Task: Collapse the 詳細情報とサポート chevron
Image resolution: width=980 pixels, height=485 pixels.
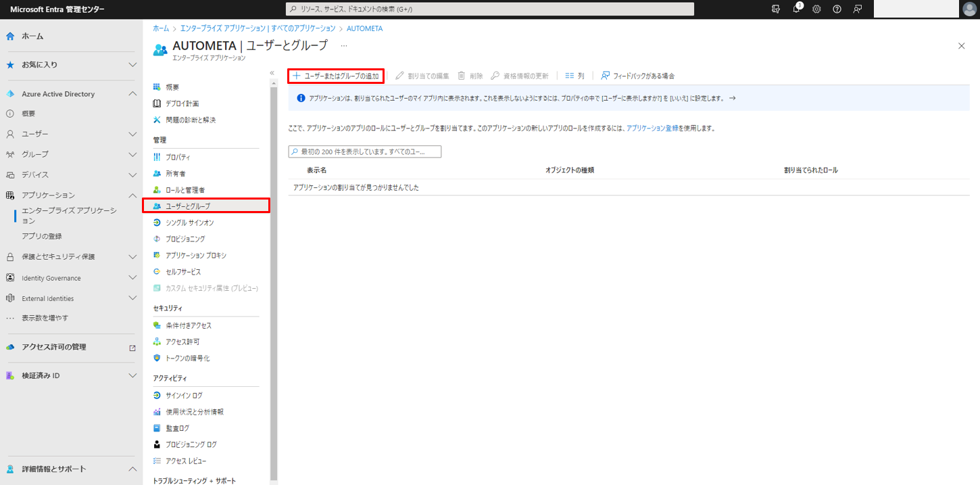Action: (132, 469)
